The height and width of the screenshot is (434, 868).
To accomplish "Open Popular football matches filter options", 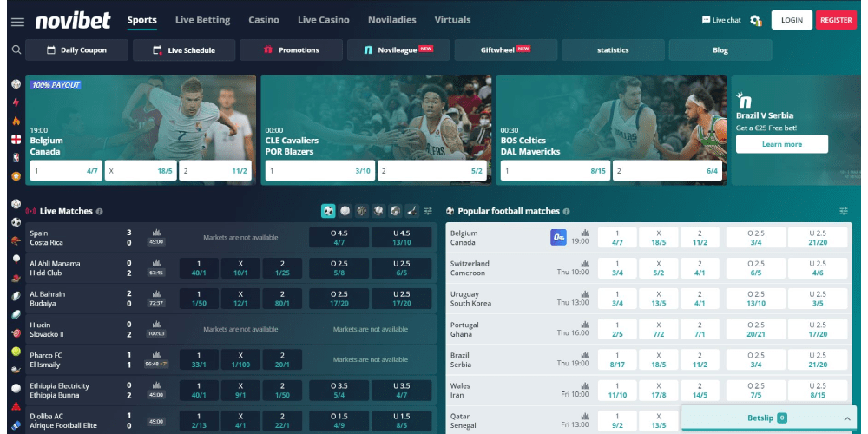I will [x=844, y=211].
